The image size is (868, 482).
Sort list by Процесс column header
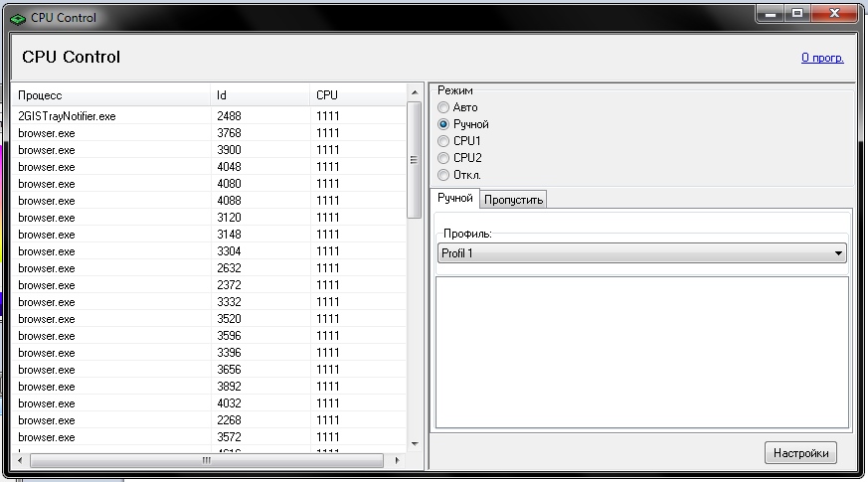(109, 95)
